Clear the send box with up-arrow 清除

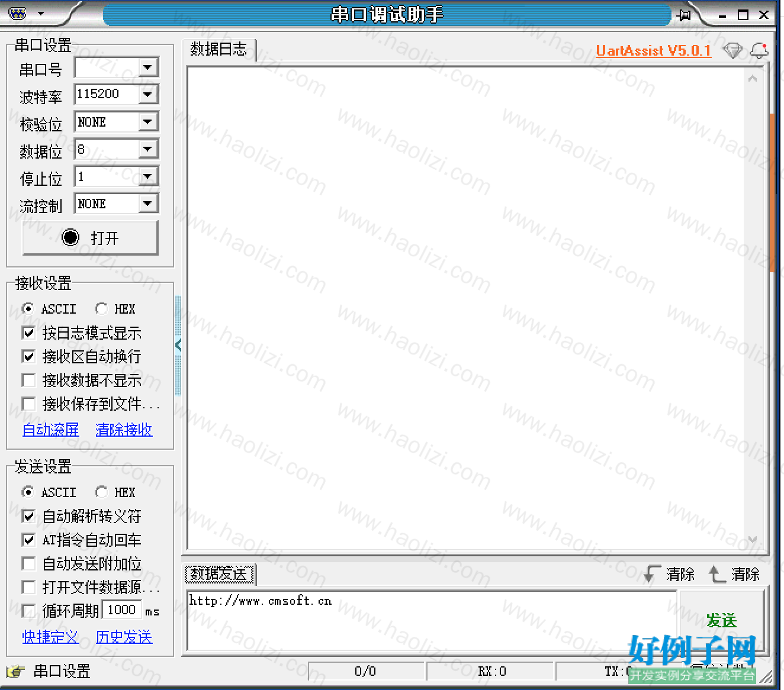(734, 574)
